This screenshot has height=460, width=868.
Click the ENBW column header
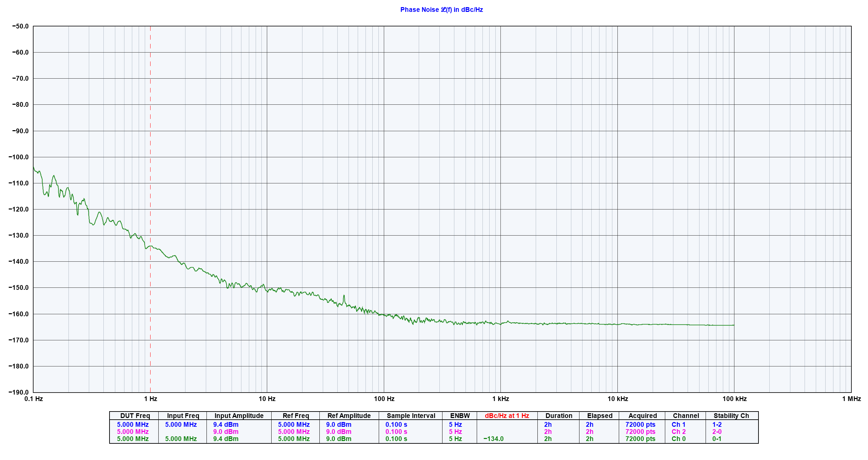coord(460,416)
